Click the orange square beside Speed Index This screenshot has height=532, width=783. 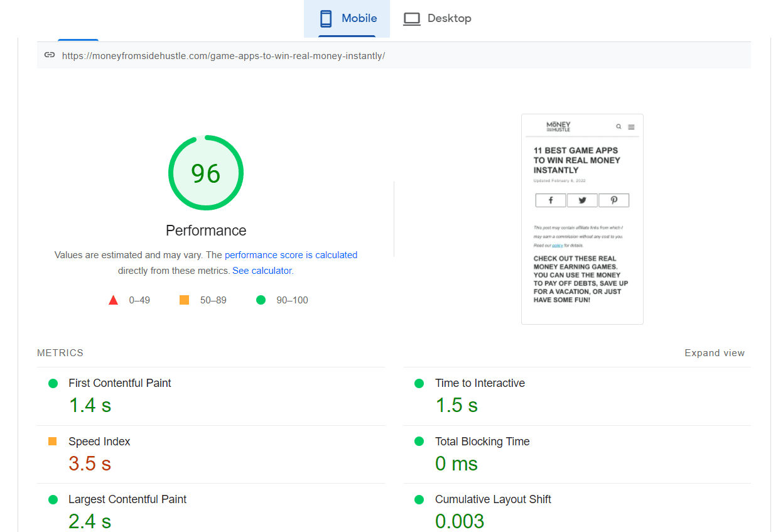(53, 442)
